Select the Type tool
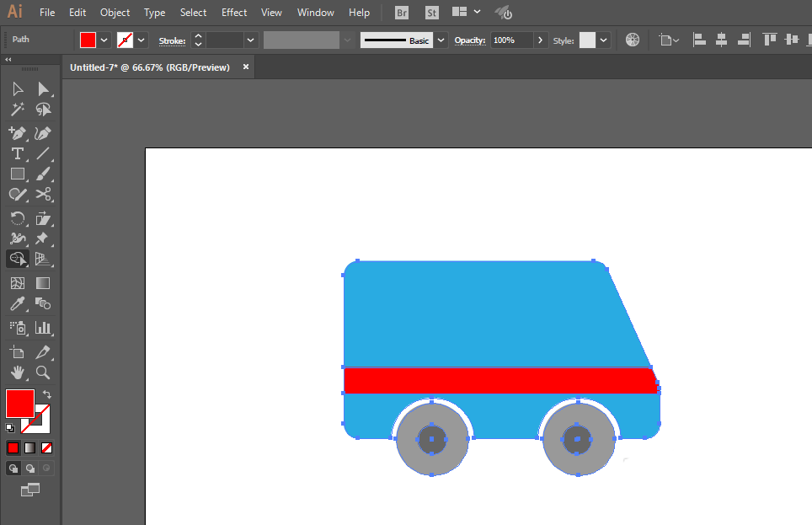 tap(17, 153)
